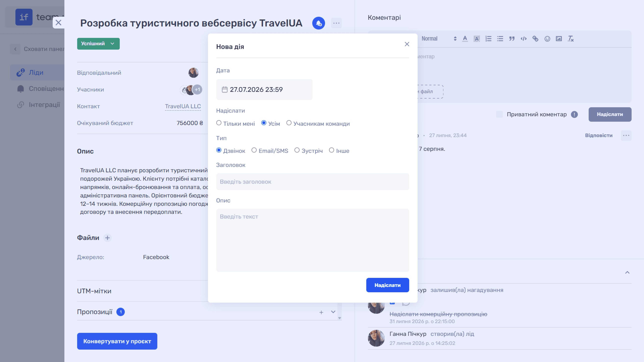
Task: Collapse the activity history with the chevron
Action: pos(627,273)
